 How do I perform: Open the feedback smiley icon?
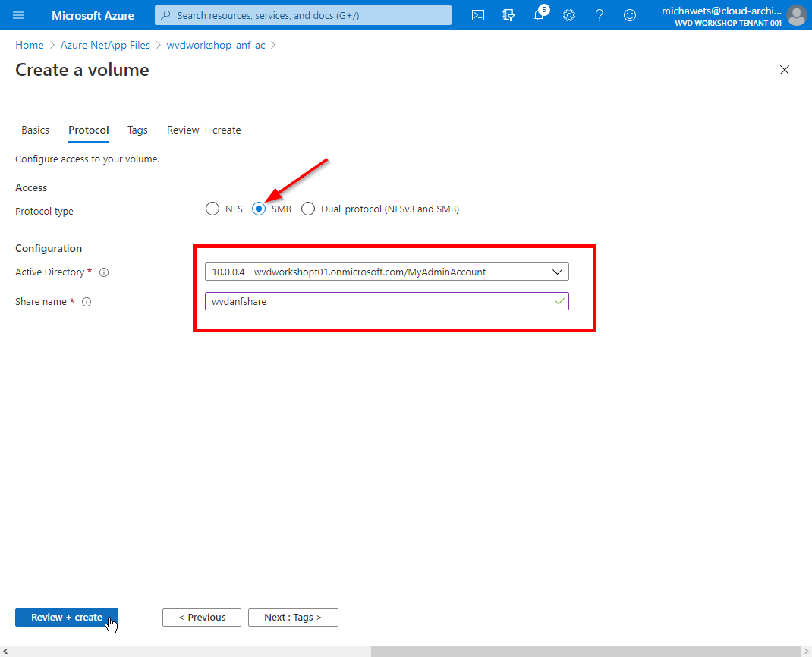(x=630, y=15)
